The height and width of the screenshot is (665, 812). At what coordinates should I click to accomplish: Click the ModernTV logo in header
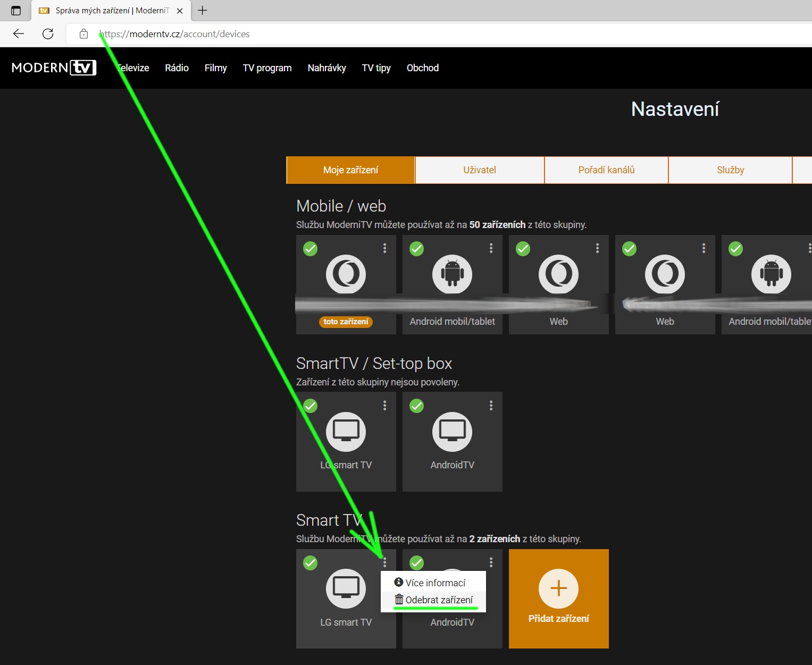(54, 68)
